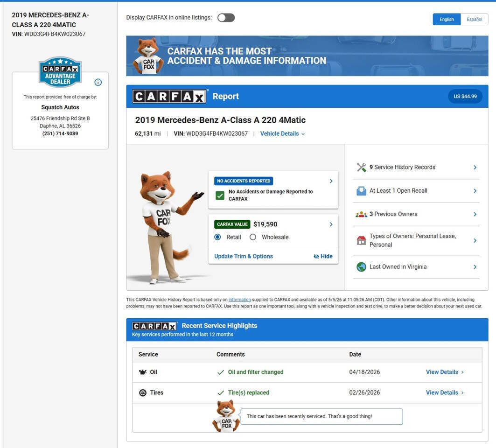Click the CARFAX logo in Service Highlights header
The height and width of the screenshot is (448, 496).
tap(154, 326)
